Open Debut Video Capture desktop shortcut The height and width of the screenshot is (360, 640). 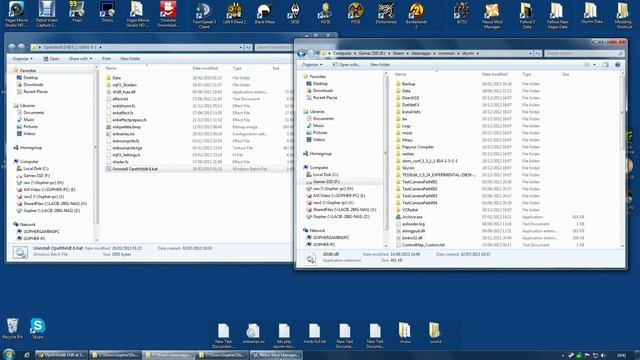tap(47, 14)
